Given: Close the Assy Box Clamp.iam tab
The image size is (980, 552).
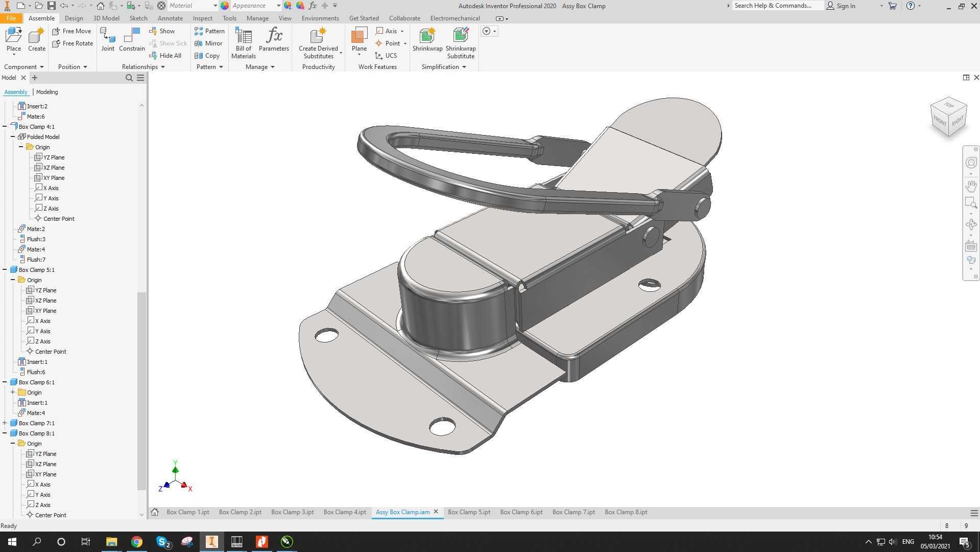Looking at the screenshot, I should pos(436,512).
